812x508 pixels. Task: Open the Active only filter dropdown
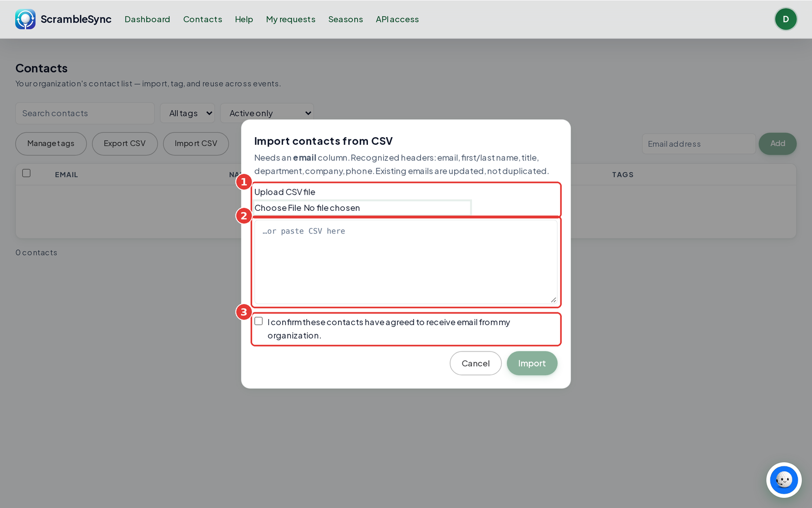[267, 113]
